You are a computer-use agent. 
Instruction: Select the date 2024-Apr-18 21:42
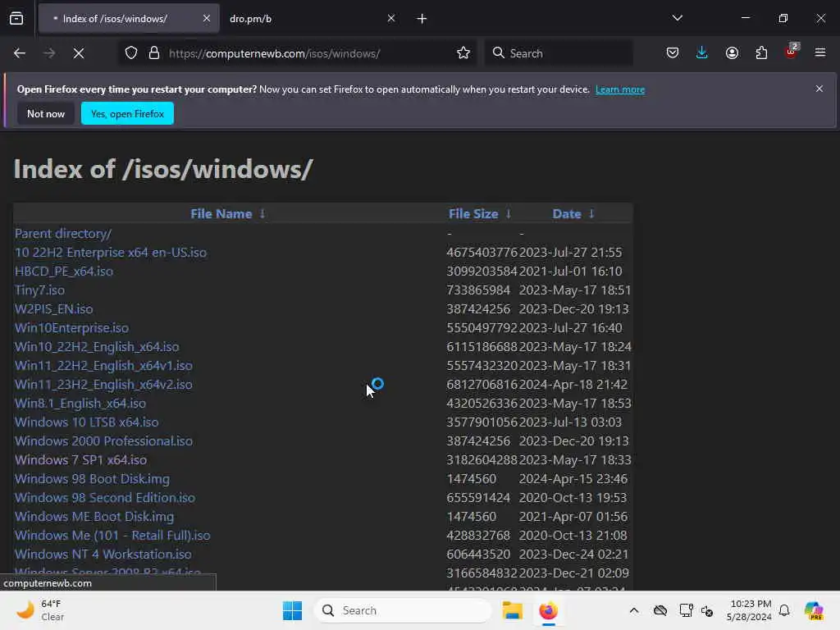tap(573, 384)
